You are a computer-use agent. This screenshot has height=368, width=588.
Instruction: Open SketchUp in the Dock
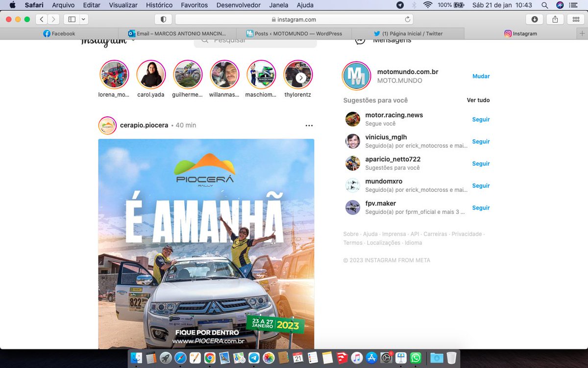(x=342, y=358)
